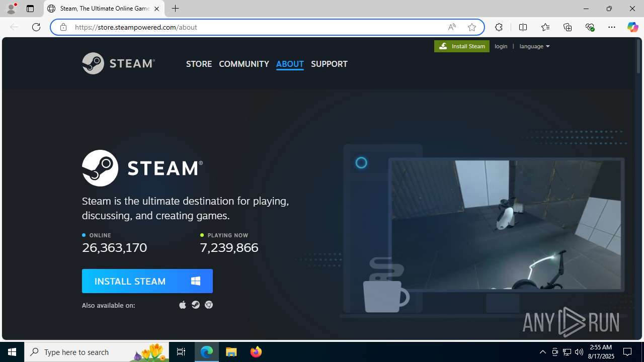Open the SUPPORT page
Screen dimensions: 644x362
tap(329, 64)
